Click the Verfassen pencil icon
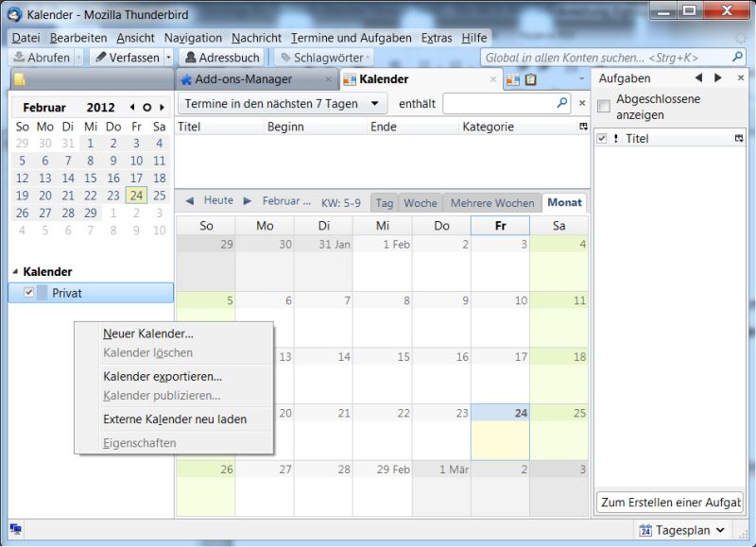This screenshot has height=547, width=756. pyautogui.click(x=98, y=57)
